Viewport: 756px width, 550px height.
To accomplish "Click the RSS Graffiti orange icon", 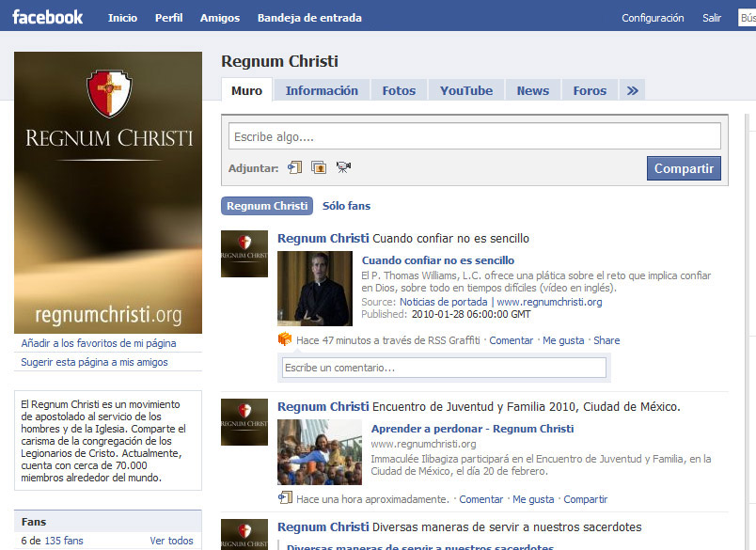I will [x=285, y=339].
